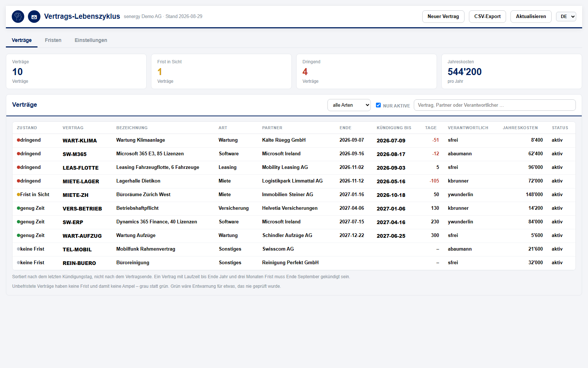Screen dimensions: 588x368
Task: Click days value -105
Action: coord(434,181)
